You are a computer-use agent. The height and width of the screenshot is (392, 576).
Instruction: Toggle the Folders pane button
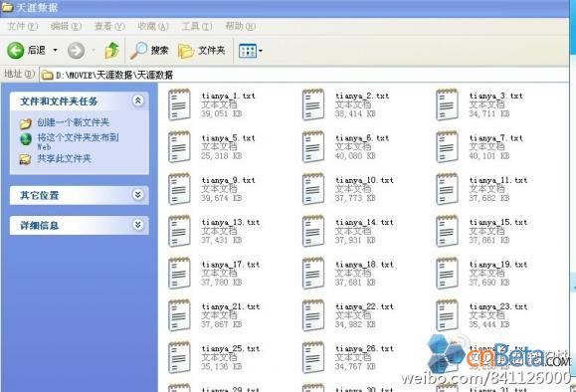[202, 51]
